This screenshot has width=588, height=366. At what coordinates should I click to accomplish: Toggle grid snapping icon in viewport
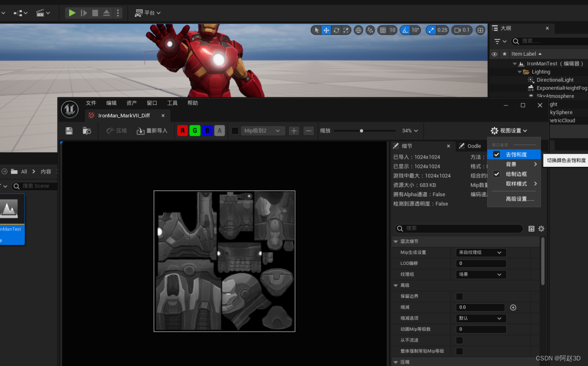[383, 30]
